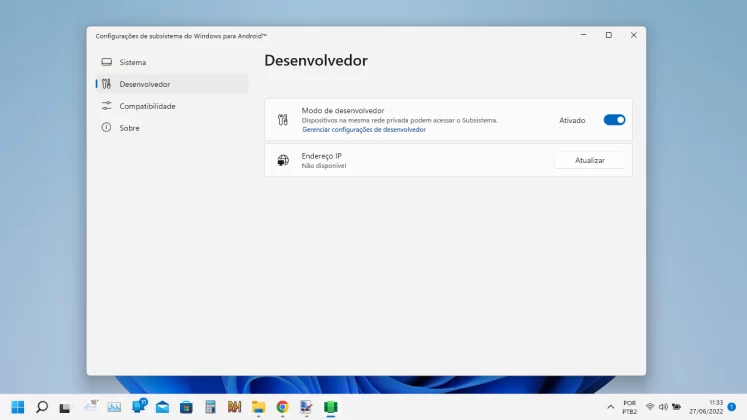Open the Windows Start menu
Image resolution: width=747 pixels, height=420 pixels.
18,407
